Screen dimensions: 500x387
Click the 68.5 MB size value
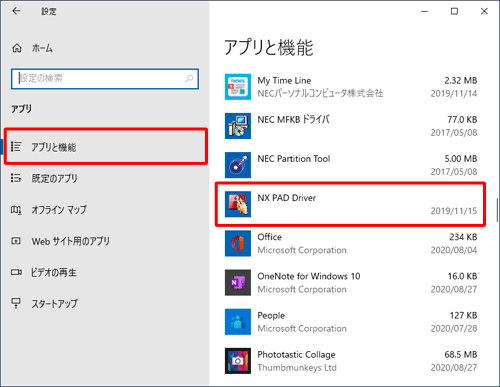[460, 354]
